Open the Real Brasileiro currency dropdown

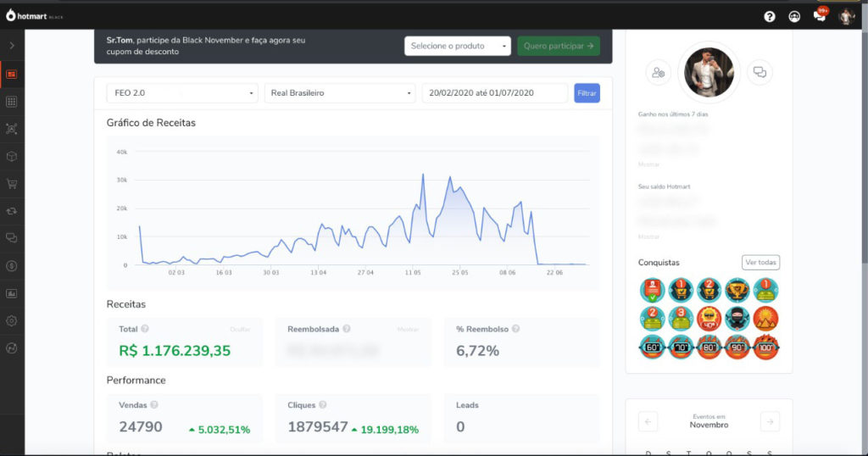(x=340, y=93)
